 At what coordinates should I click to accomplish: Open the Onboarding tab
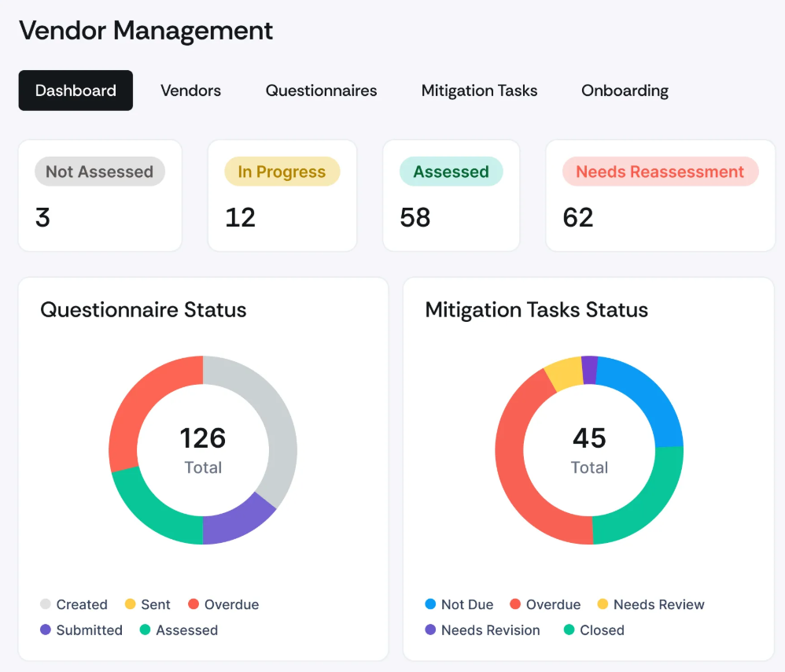[625, 90]
